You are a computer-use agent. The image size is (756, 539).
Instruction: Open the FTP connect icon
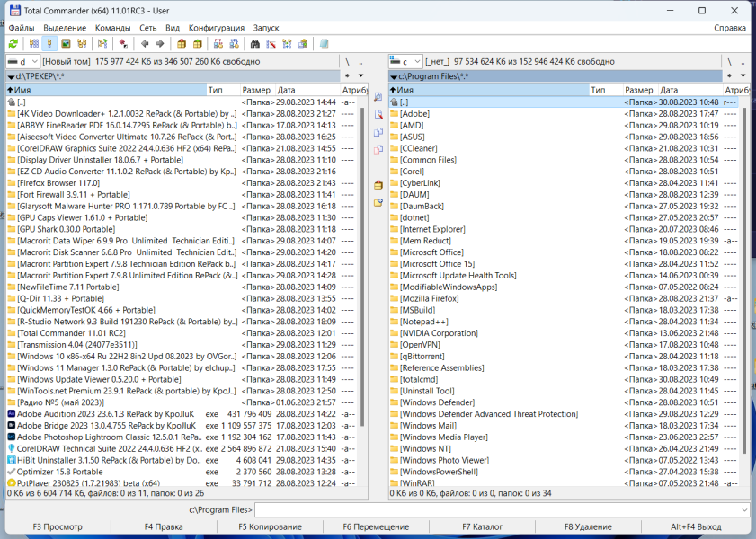click(218, 44)
